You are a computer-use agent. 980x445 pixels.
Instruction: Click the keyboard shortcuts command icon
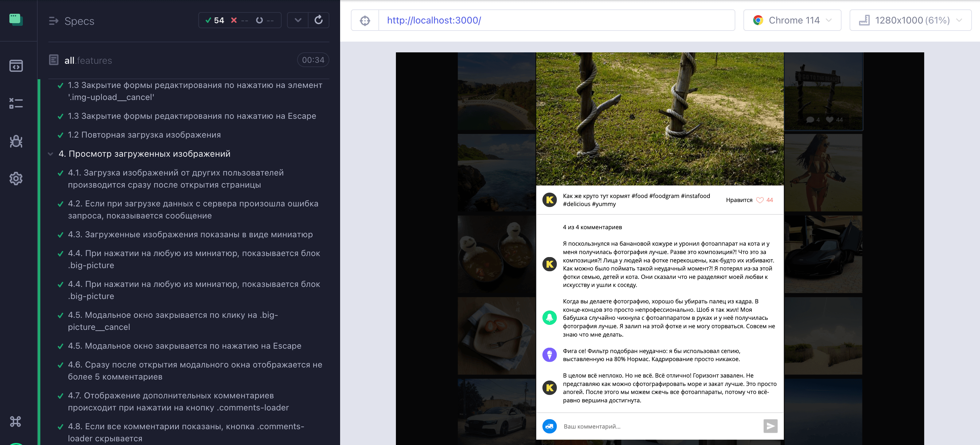pyautogui.click(x=15, y=421)
